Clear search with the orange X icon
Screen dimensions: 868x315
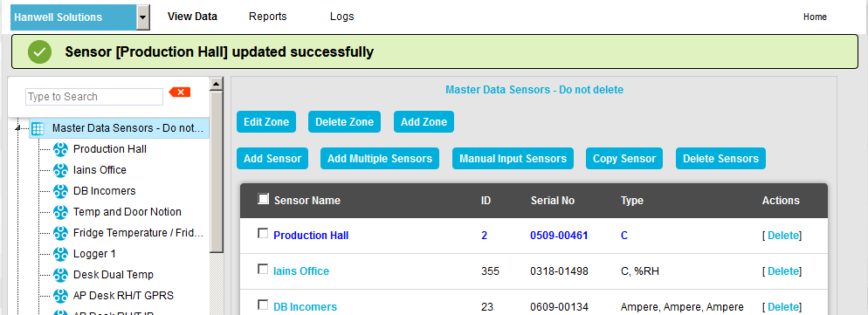(180, 92)
